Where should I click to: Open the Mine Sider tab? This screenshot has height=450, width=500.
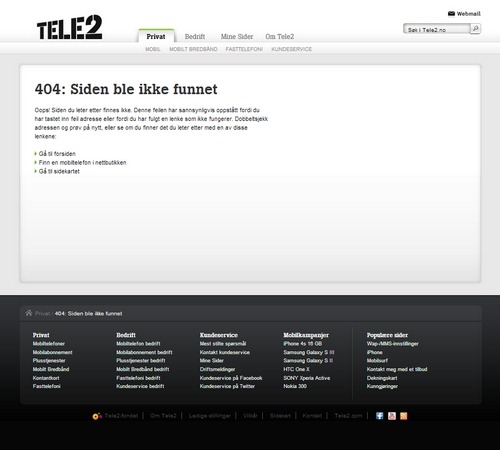(237, 37)
